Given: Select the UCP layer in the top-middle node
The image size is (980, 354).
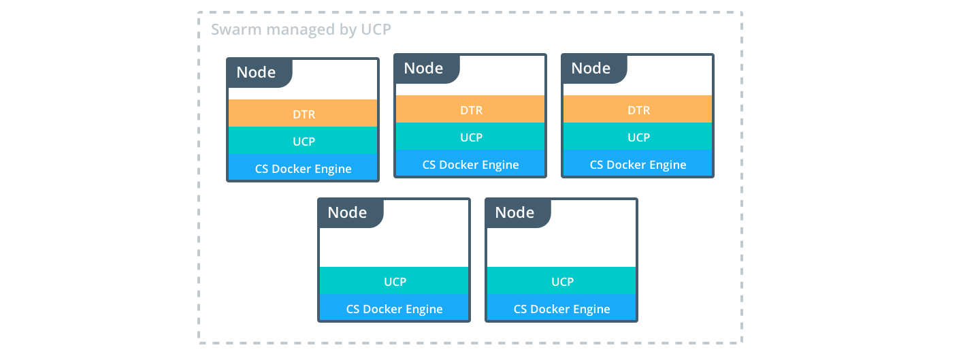Looking at the screenshot, I should tap(471, 137).
